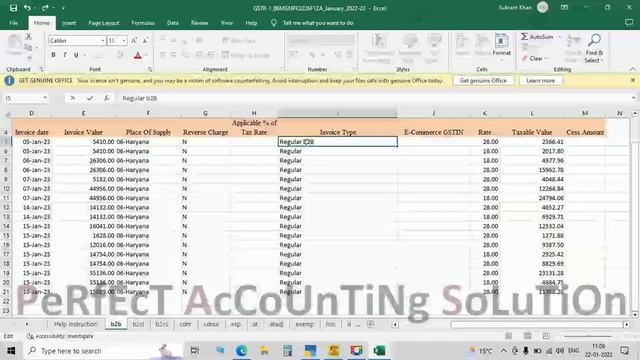
Task: Select the Help Instruction sheet tab
Action: tap(76, 324)
